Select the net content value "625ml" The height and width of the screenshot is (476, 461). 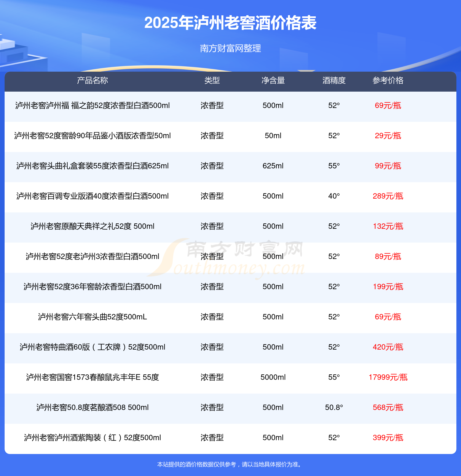[x=273, y=166]
